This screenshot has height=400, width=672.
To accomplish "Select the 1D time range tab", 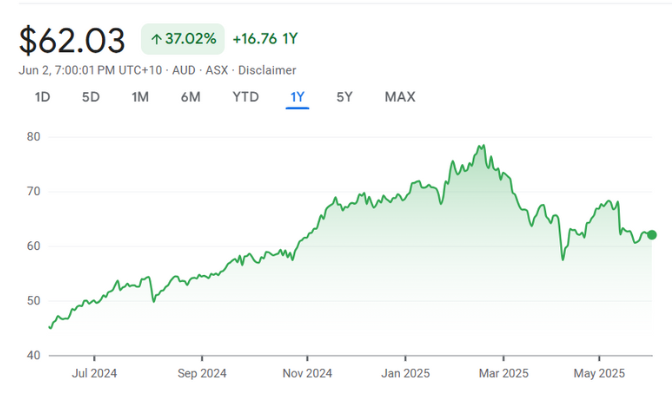I will [x=42, y=97].
